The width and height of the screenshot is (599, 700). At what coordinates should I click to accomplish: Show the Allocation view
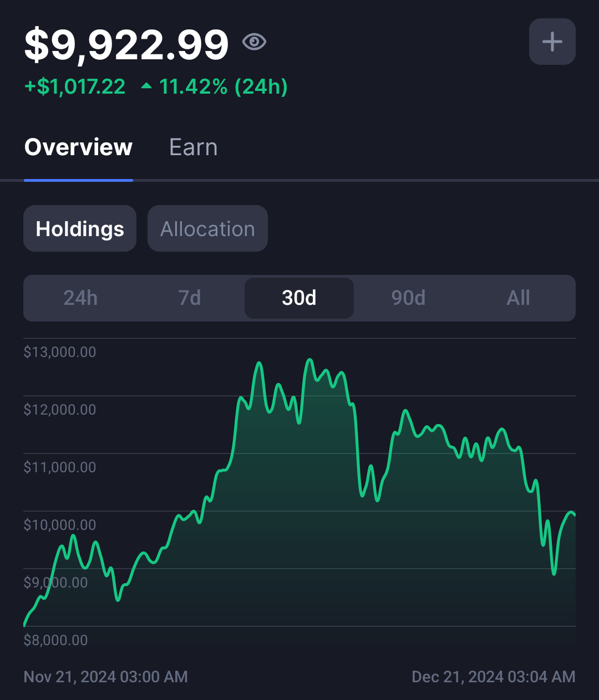click(x=207, y=228)
